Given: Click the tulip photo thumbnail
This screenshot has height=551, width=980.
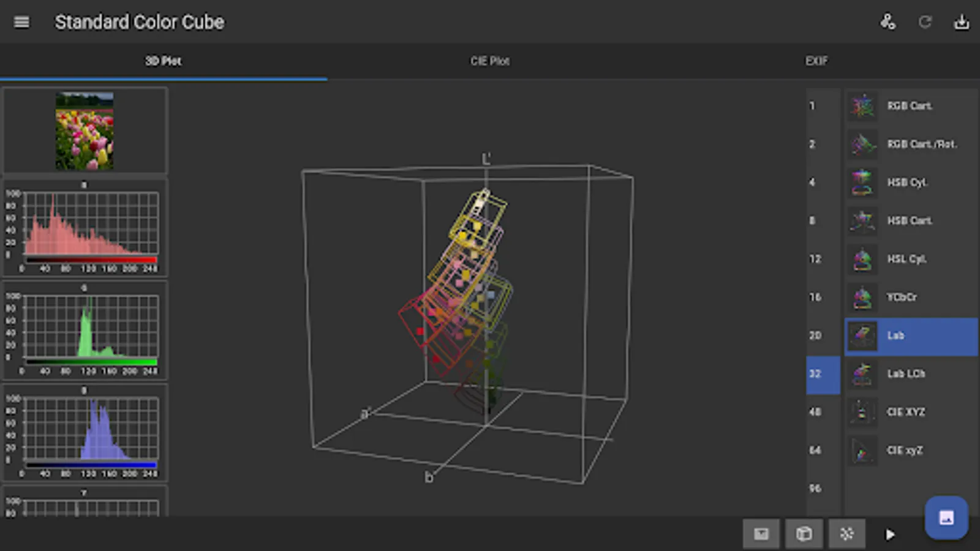Looking at the screenshot, I should pyautogui.click(x=85, y=131).
